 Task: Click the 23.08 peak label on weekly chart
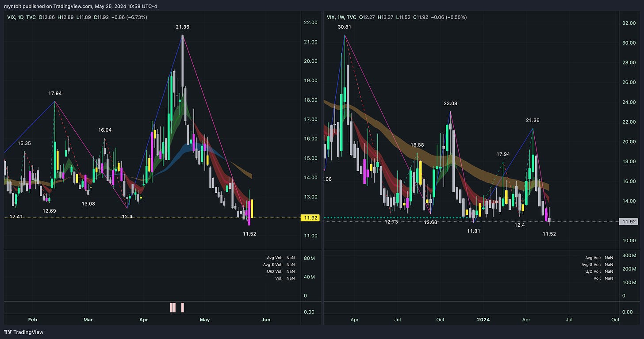click(451, 103)
